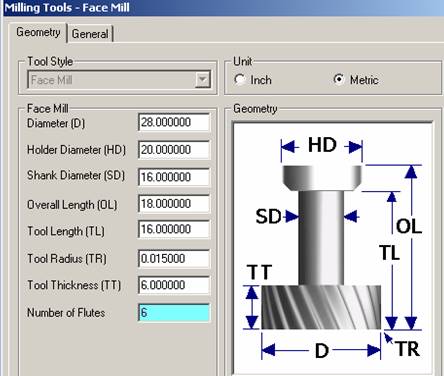Click the TT dimension label in diagram
This screenshot has width=444, height=376.
259,272
